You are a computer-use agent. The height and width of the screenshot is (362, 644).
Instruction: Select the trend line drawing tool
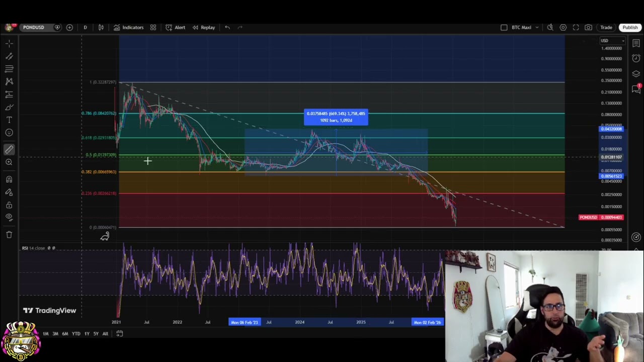pos(9,56)
